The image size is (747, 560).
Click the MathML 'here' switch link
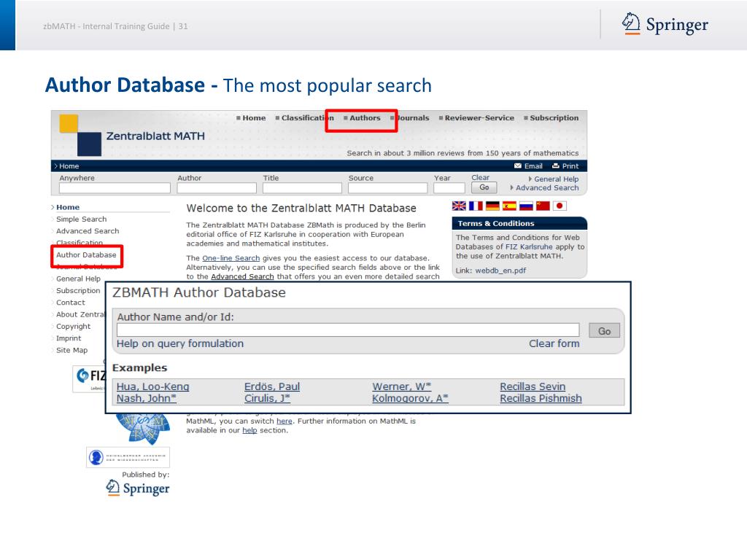(x=285, y=421)
